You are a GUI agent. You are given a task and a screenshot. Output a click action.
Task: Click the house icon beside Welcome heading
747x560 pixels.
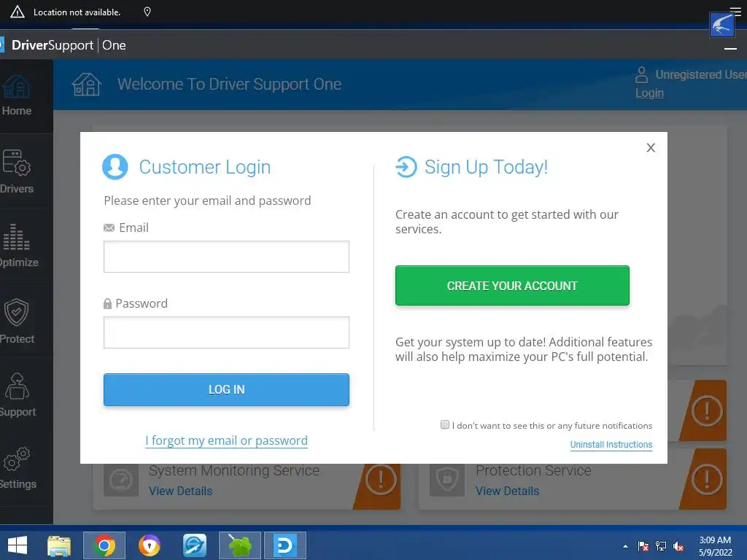(87, 85)
